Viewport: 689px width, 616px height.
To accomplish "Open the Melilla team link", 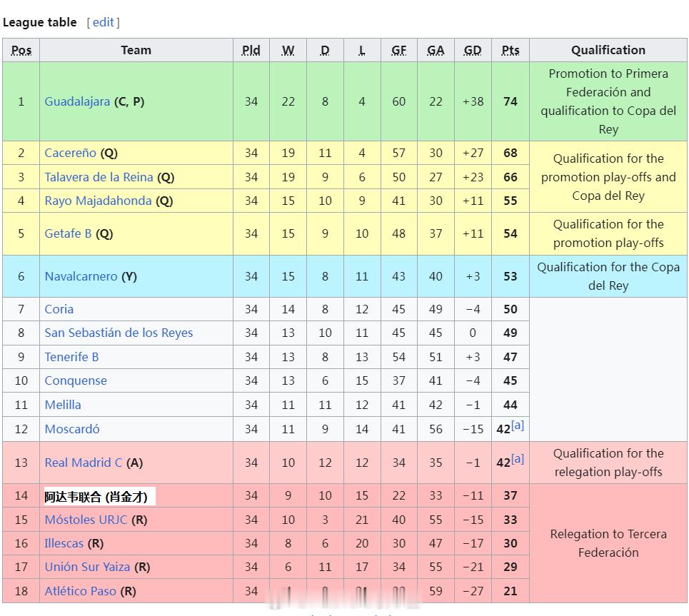I will click(63, 405).
